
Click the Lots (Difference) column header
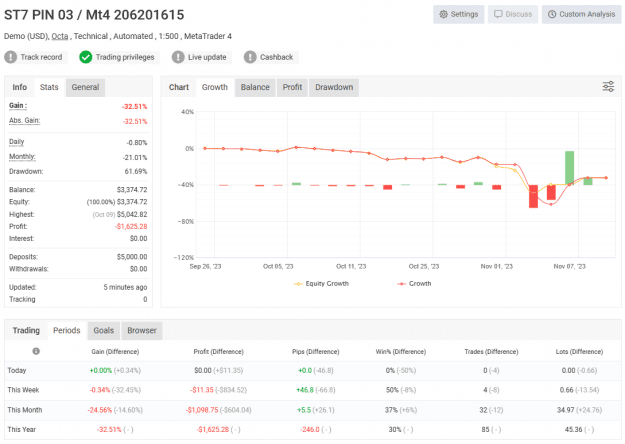click(x=579, y=352)
